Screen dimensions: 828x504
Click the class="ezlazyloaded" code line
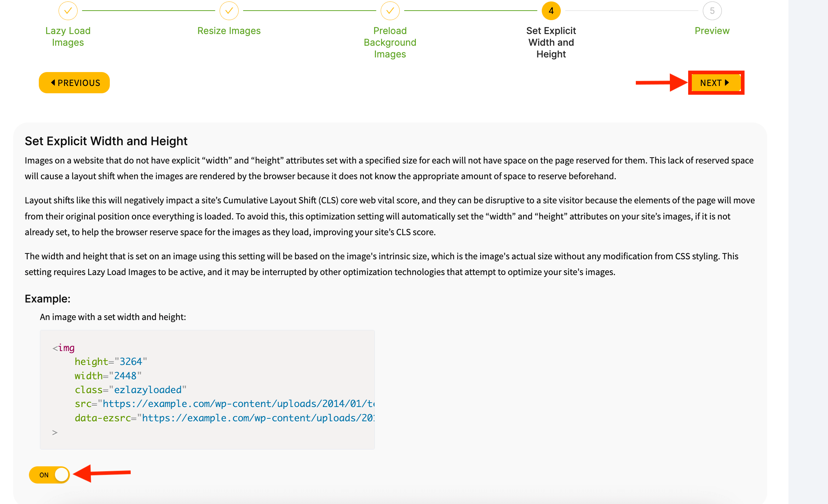pyautogui.click(x=131, y=390)
